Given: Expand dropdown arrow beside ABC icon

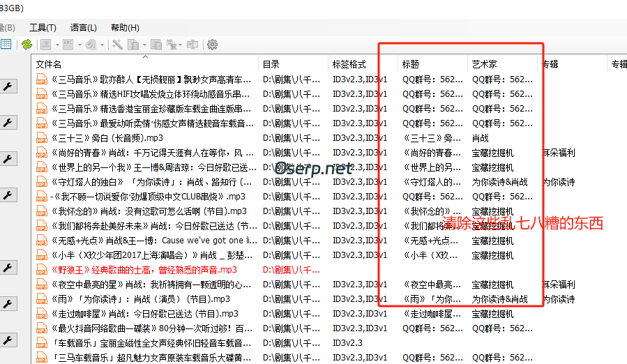Looking at the screenshot, I should [x=80, y=45].
